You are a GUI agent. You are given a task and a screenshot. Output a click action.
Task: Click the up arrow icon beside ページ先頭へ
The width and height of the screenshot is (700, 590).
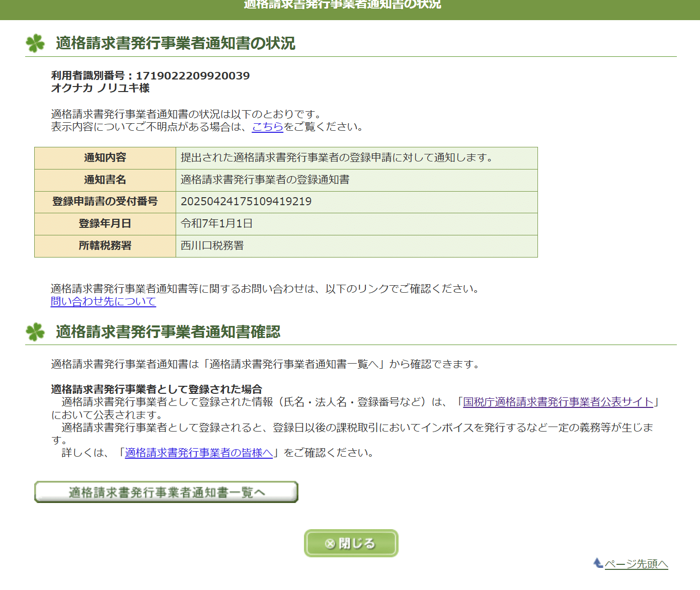tap(598, 563)
